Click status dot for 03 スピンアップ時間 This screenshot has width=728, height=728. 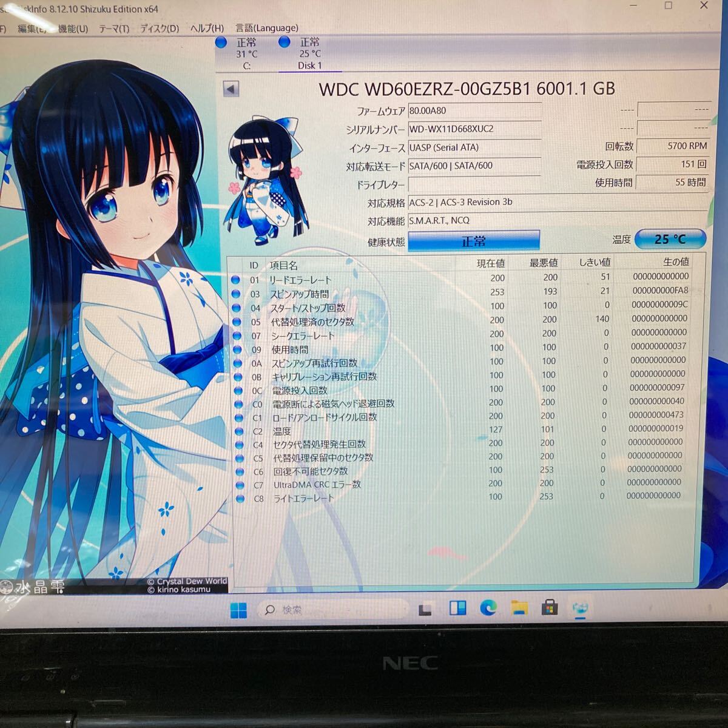[x=237, y=294]
